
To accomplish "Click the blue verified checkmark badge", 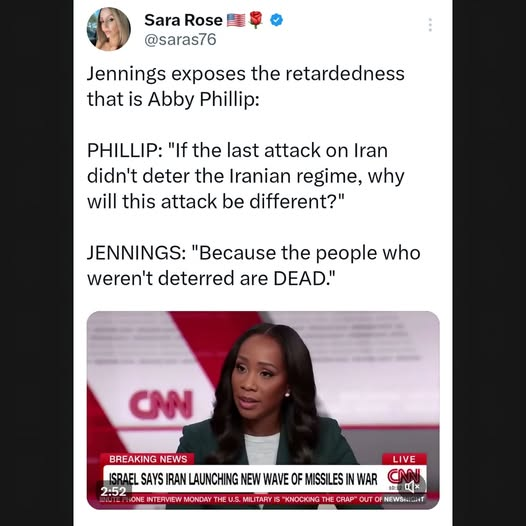I will pos(276,20).
